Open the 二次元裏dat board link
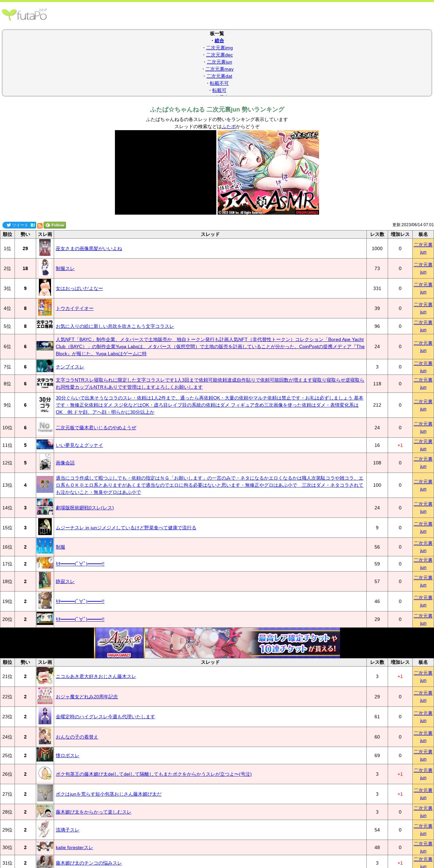Viewport: 434px width, 868px height. pos(219,76)
